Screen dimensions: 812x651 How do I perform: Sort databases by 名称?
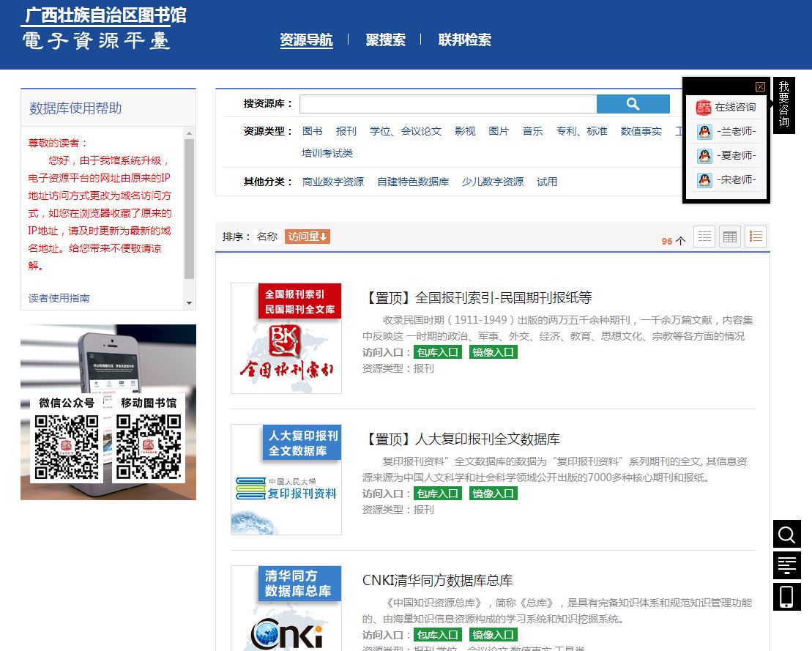pyautogui.click(x=267, y=237)
